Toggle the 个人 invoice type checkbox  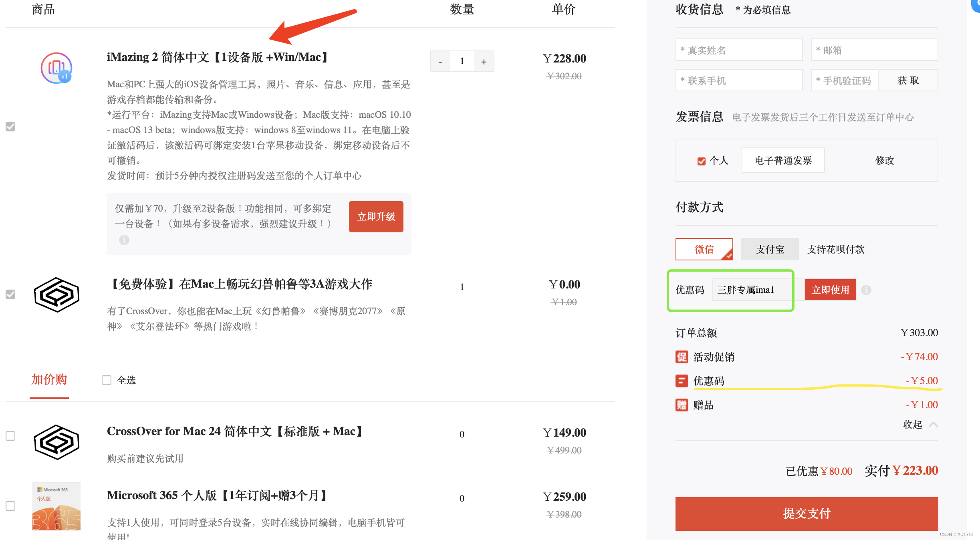click(x=702, y=161)
